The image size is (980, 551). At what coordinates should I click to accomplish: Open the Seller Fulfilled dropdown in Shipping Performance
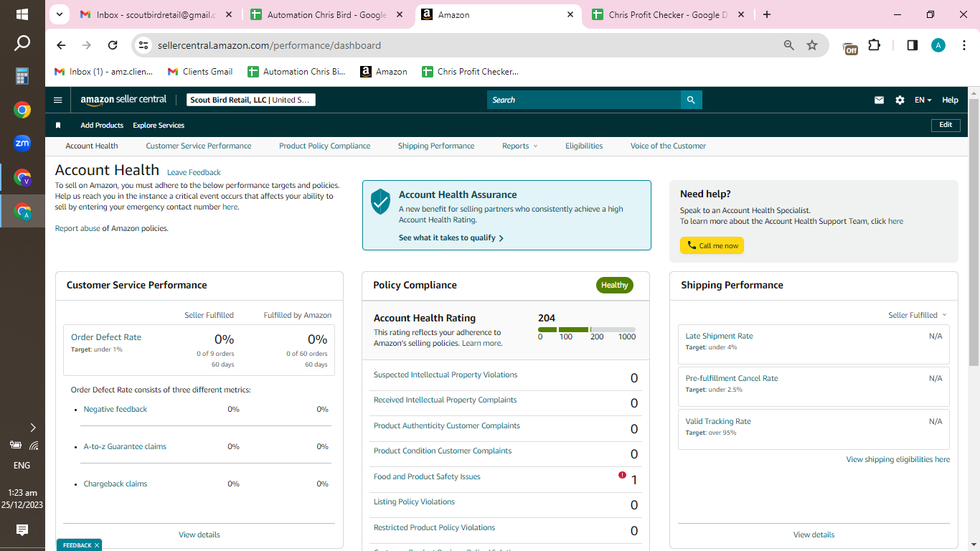pyautogui.click(x=917, y=315)
